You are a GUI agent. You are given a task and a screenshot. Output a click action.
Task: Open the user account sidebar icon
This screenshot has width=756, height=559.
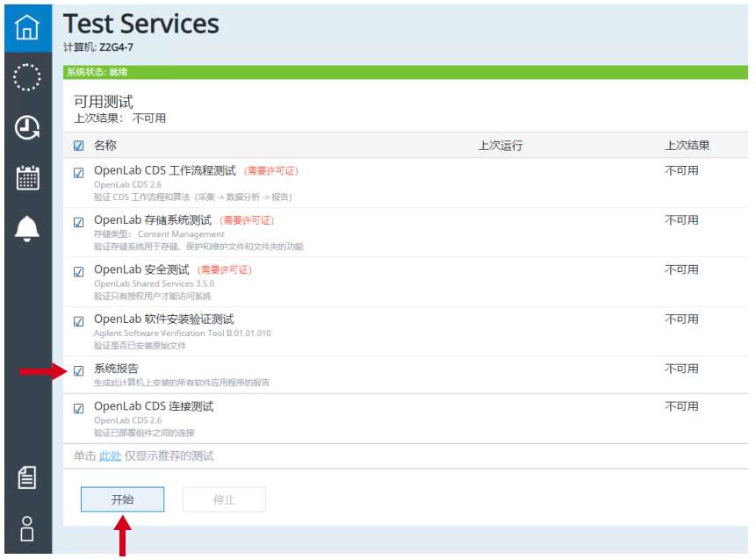[x=27, y=528]
